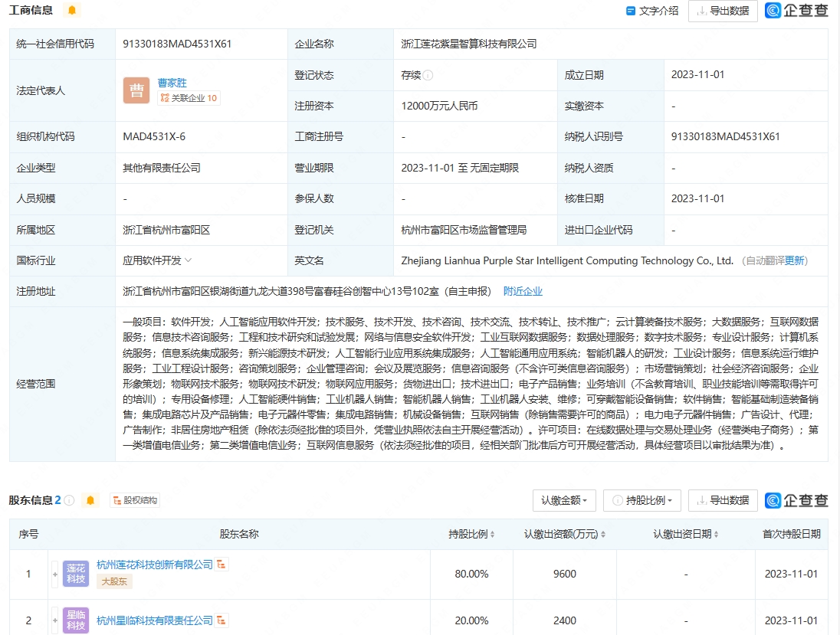The height and width of the screenshot is (635, 840).
Task: Open 文字介绍 text introduction
Action: click(x=652, y=11)
